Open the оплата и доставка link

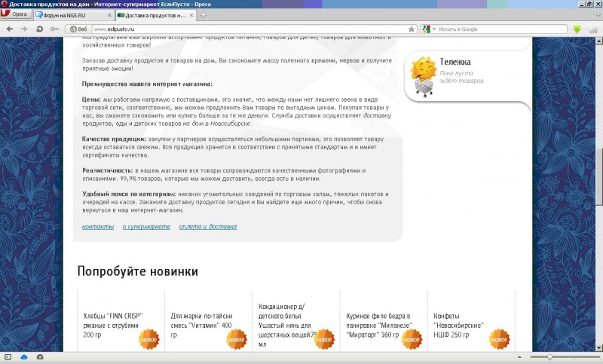208,226
